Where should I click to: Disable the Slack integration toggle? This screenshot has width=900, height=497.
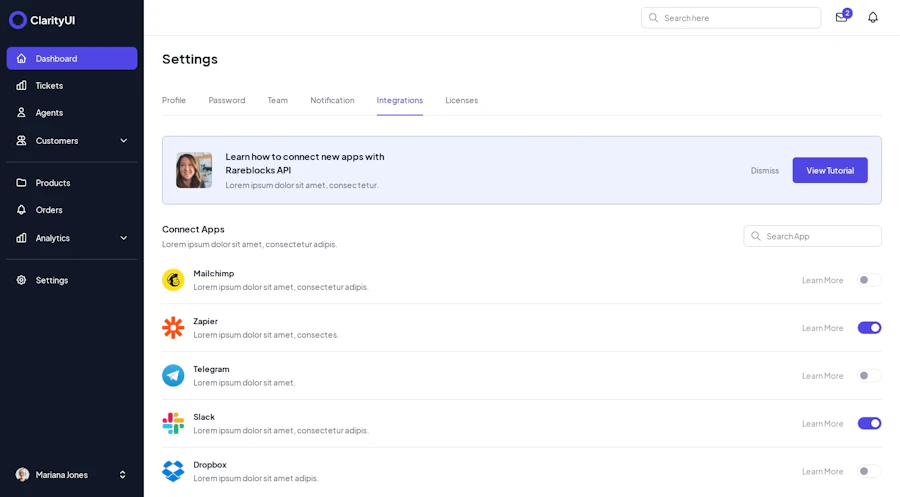click(869, 424)
